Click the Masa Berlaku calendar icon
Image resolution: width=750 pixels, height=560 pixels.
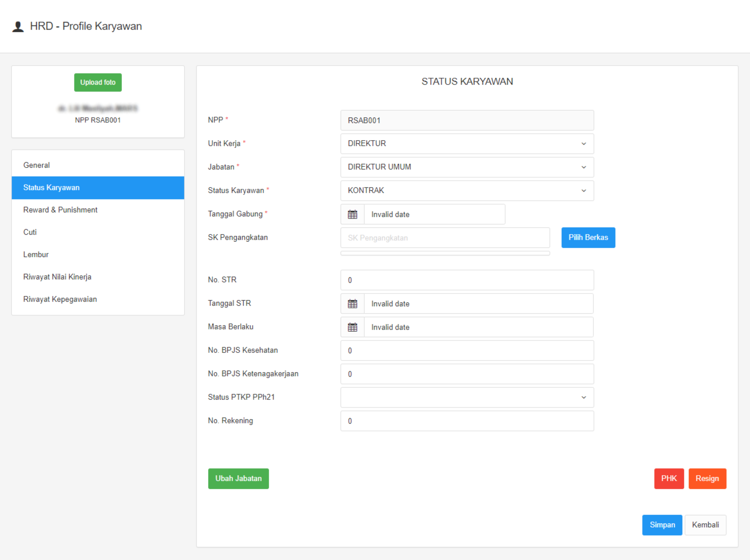pos(352,327)
